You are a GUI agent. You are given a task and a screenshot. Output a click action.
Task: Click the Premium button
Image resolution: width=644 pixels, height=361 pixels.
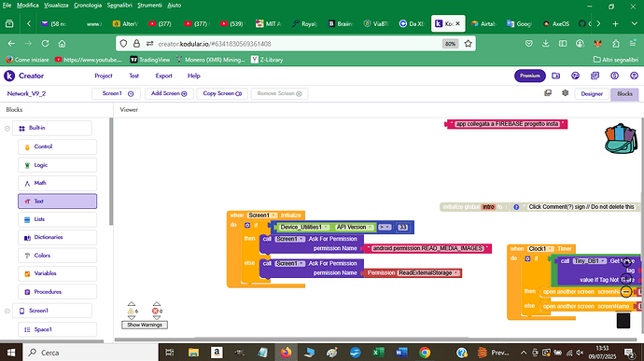coord(530,76)
